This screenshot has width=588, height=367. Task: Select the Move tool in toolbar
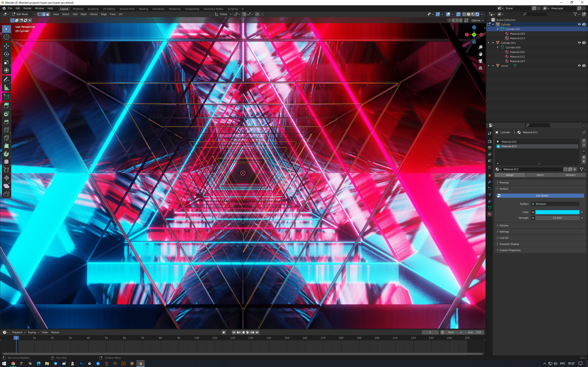point(7,46)
